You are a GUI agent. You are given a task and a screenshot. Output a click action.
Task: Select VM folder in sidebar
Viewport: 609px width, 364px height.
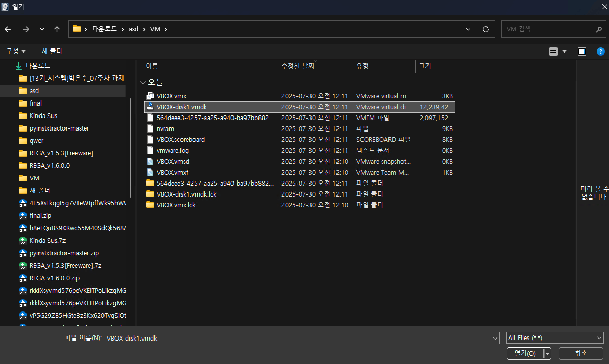tap(34, 178)
